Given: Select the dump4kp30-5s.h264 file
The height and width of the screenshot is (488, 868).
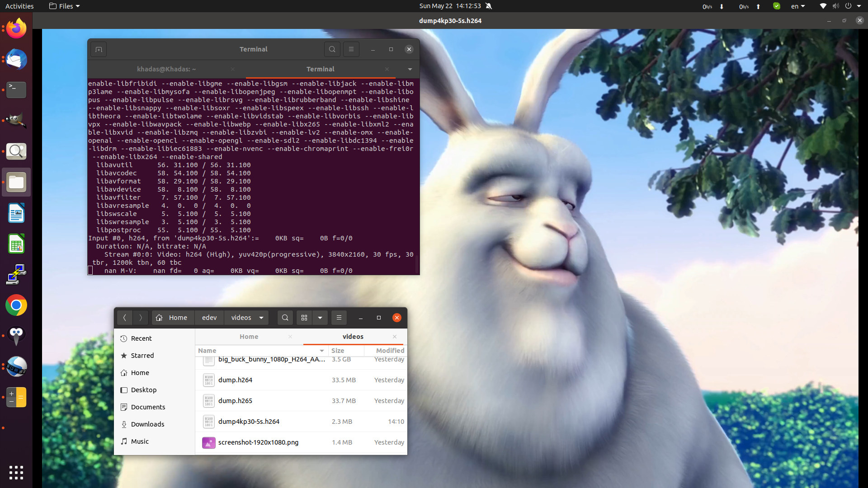Looking at the screenshot, I should 302,422.
